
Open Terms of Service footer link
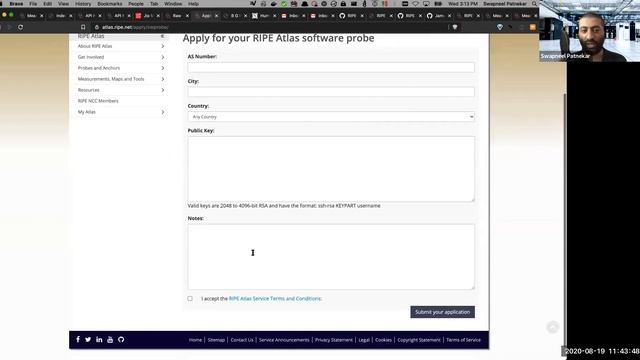click(x=463, y=340)
